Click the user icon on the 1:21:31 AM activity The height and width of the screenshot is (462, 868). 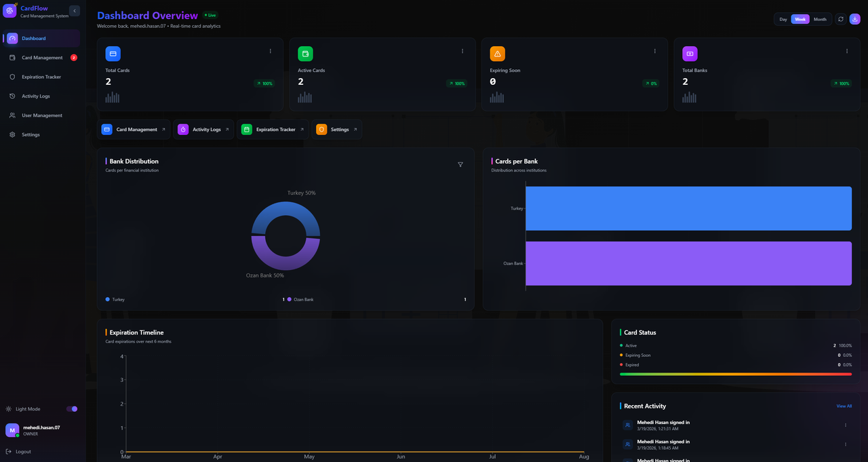coord(628,425)
